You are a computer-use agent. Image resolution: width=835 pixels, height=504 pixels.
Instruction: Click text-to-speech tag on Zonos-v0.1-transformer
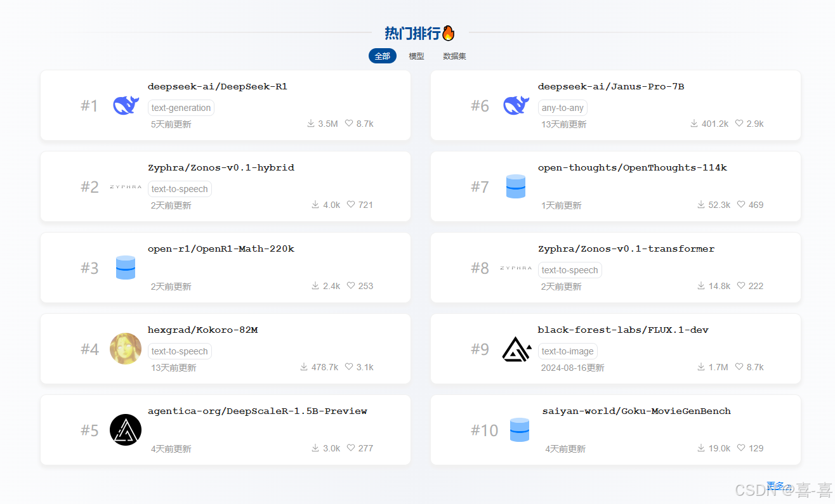click(x=570, y=270)
